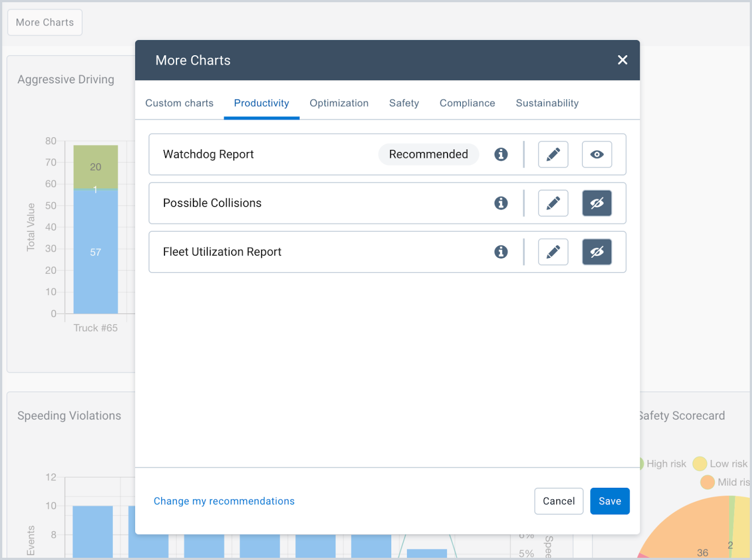This screenshot has height=560, width=752.
Task: Open Change my recommendations
Action: pyautogui.click(x=224, y=501)
